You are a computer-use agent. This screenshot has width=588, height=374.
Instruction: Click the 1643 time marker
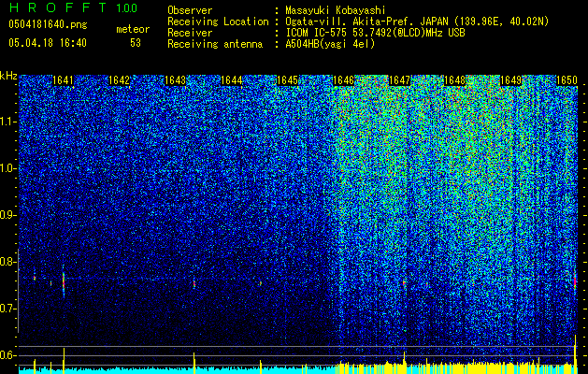tap(175, 80)
